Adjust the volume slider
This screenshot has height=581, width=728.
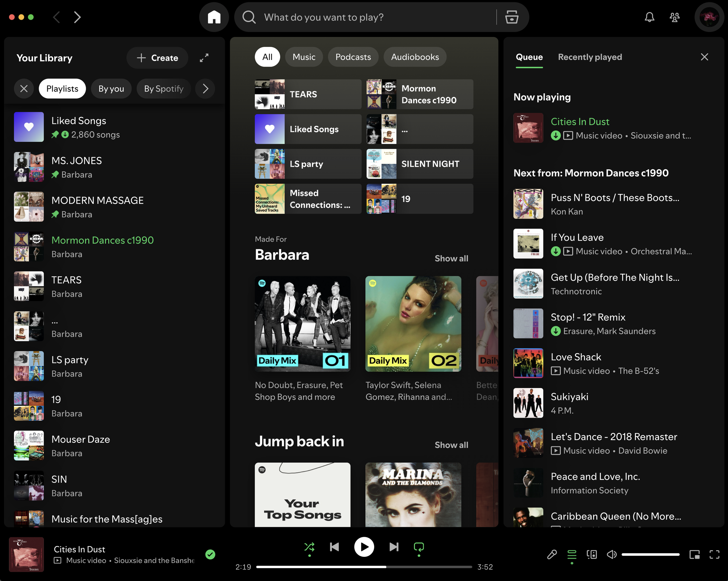(650, 554)
